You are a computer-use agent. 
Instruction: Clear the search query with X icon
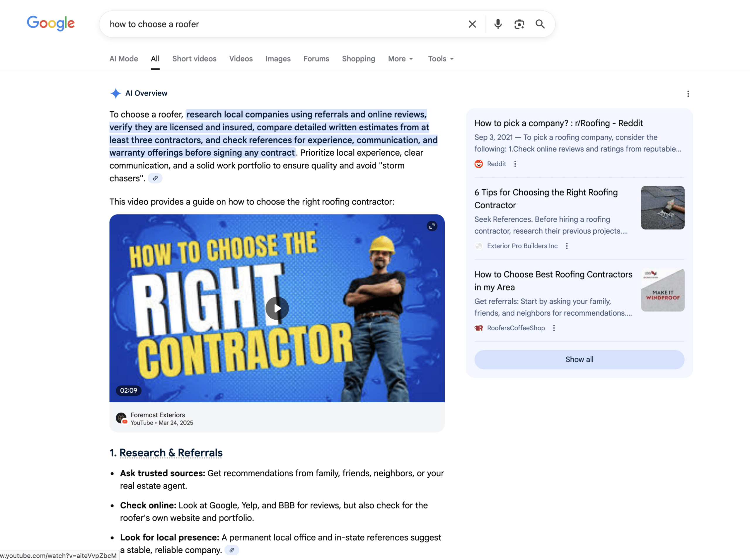pos(472,24)
